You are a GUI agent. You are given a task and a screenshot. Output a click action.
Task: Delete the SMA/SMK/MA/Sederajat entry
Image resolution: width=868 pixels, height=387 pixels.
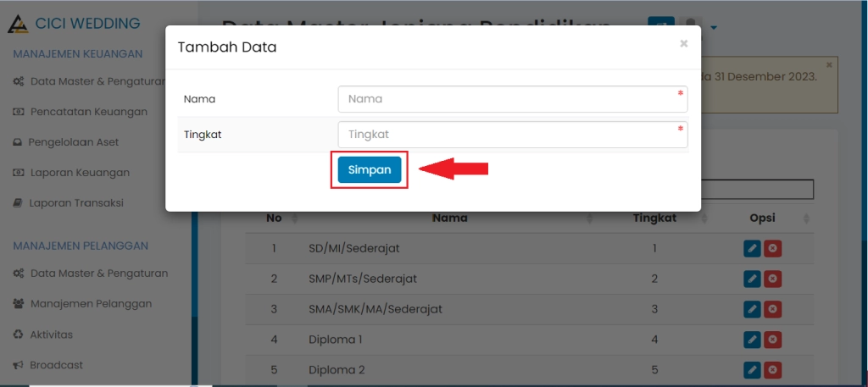(x=772, y=309)
